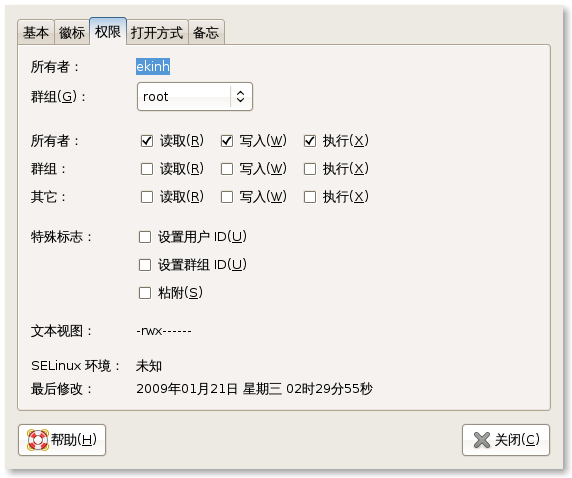Open the 打开方式 tab
Viewport: 572px width, 478px height.
pyautogui.click(x=157, y=32)
